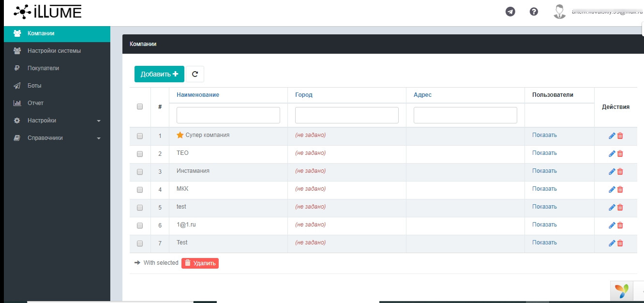The width and height of the screenshot is (644, 303).
Task: Show users for ТЕО
Action: (x=544, y=153)
